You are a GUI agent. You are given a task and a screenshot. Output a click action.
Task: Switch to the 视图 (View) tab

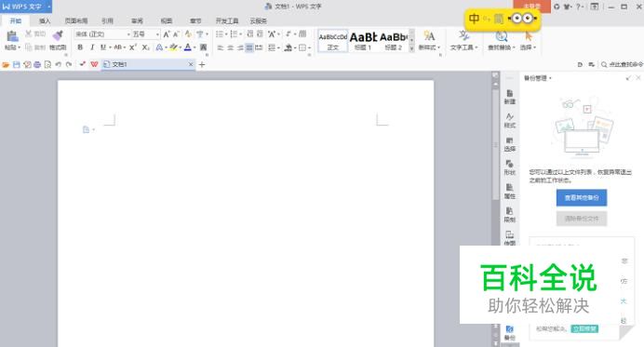(x=167, y=20)
